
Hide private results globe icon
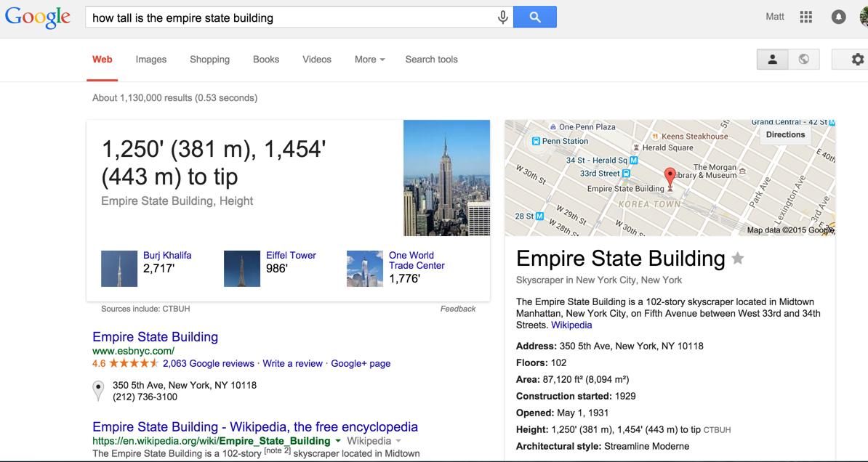click(x=804, y=59)
